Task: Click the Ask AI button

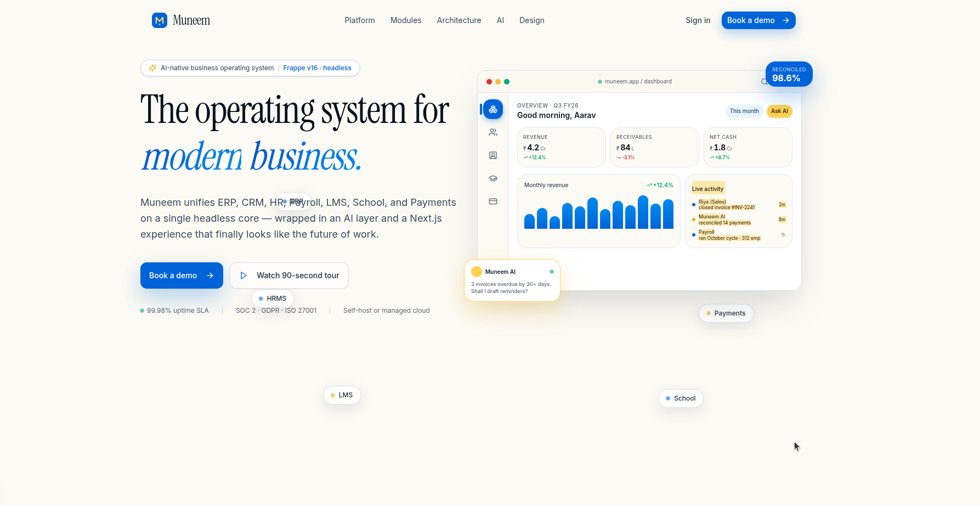Action: 779,111
